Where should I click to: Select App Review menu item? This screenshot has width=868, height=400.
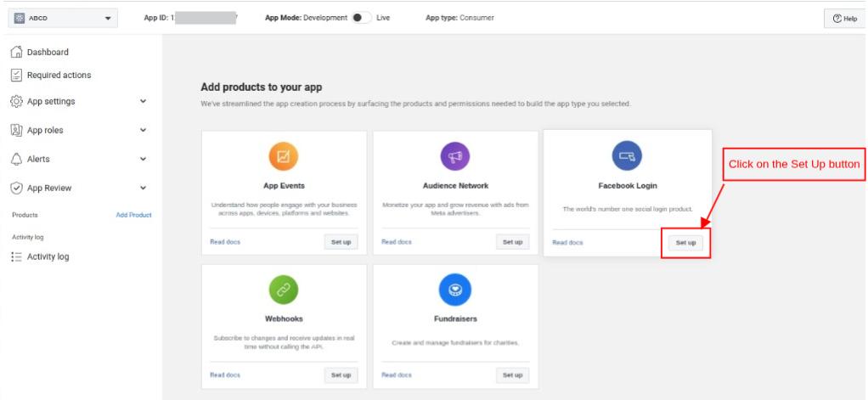pos(49,188)
